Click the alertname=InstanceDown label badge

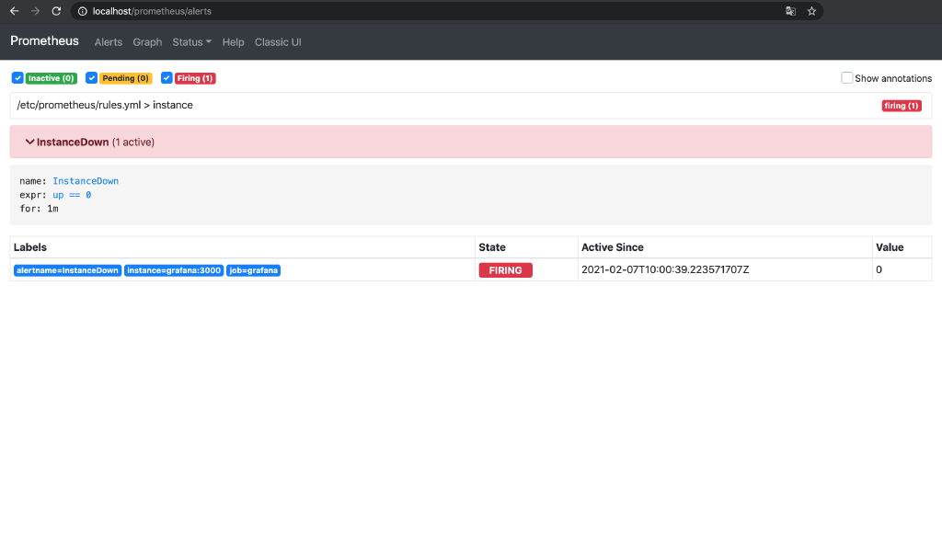(66, 269)
